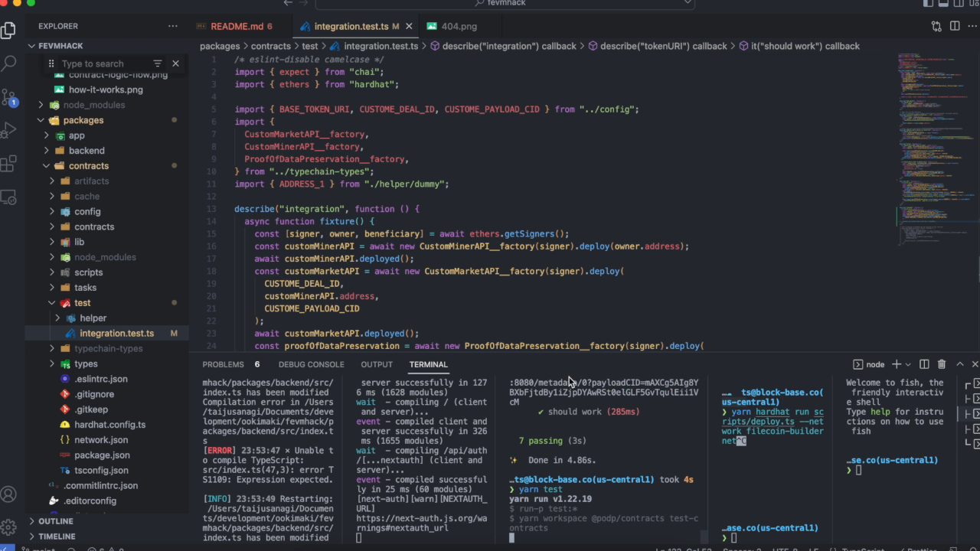Select the integration.test.ts editor tab
Screen dimensions: 980x551
pyautogui.click(x=356, y=26)
